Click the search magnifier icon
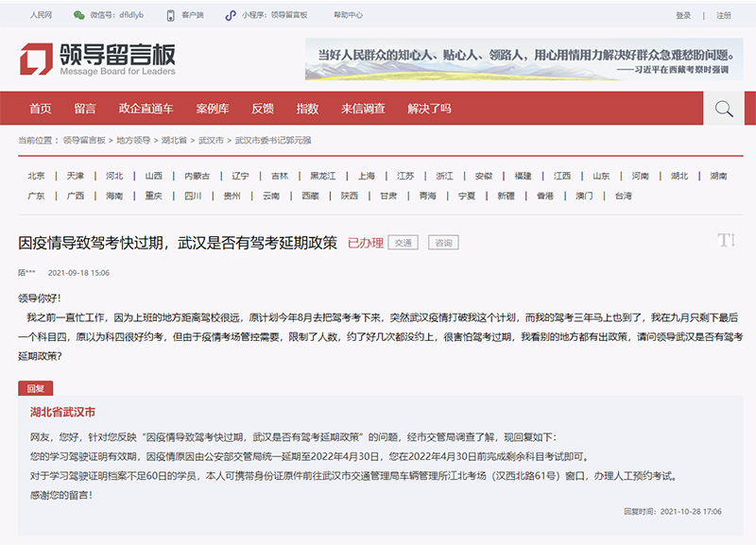The image size is (756, 545). (x=724, y=109)
